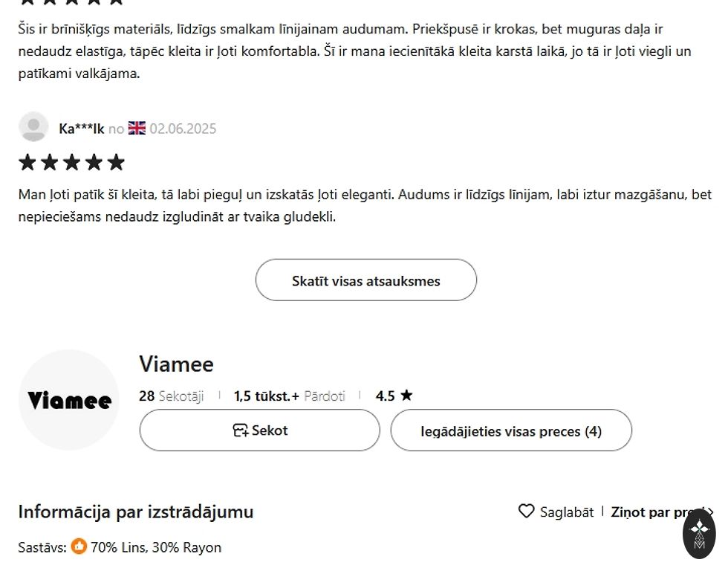Follow the store with Sekot button

pyautogui.click(x=259, y=430)
